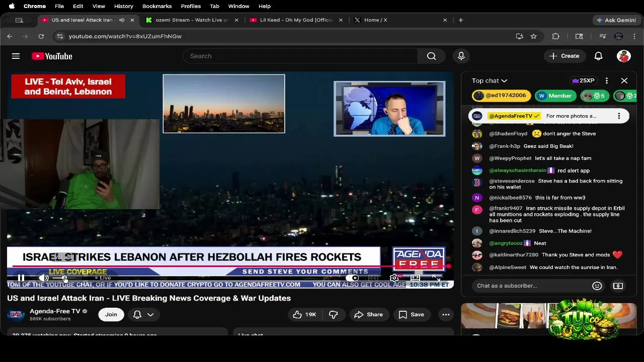Open the Agenda-Free TV channel avatar

tap(16, 314)
